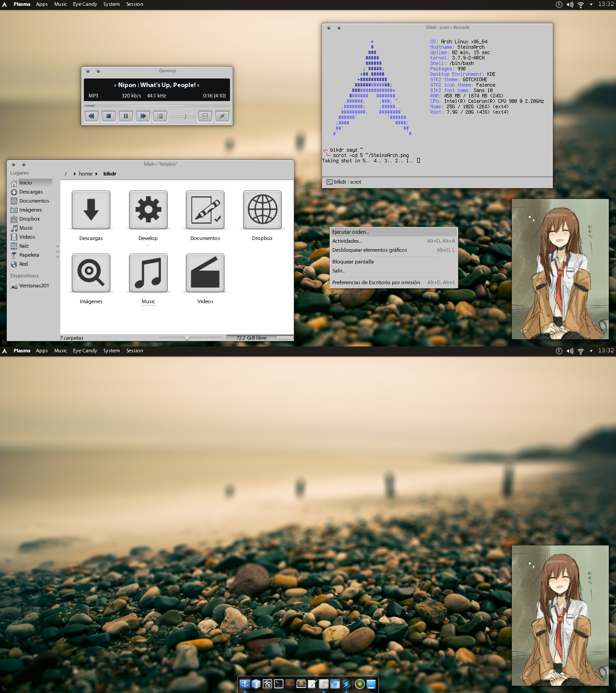Select the Music note folder icon
Viewport: 616px width, 693px height.
148,273
